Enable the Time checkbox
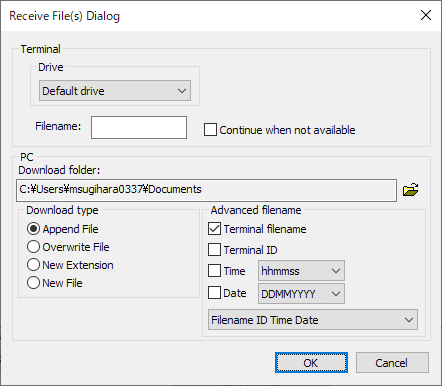The height and width of the screenshot is (386, 442). pos(214,271)
